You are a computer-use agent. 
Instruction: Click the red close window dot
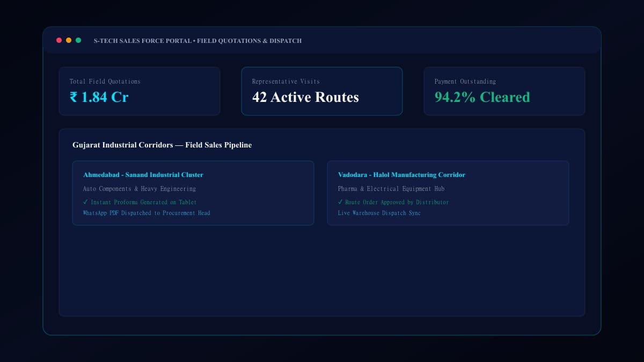pyautogui.click(x=59, y=40)
